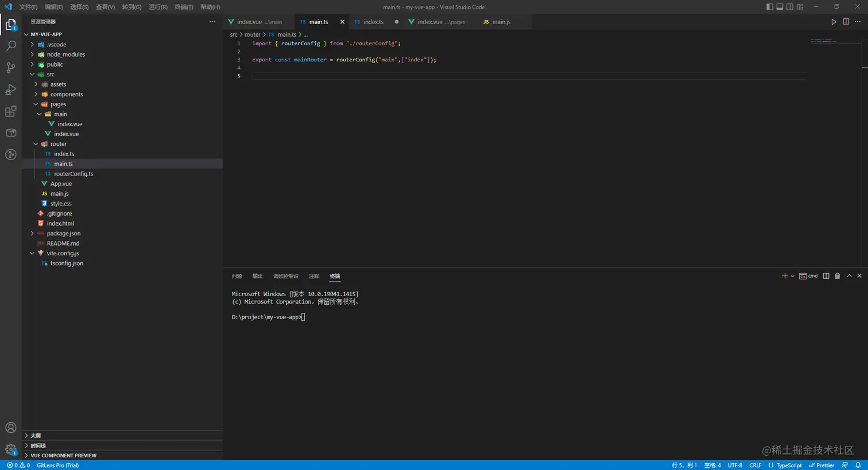The width and height of the screenshot is (868, 470).
Task: Toggle secondary sidebar in title bar
Action: tap(790, 7)
